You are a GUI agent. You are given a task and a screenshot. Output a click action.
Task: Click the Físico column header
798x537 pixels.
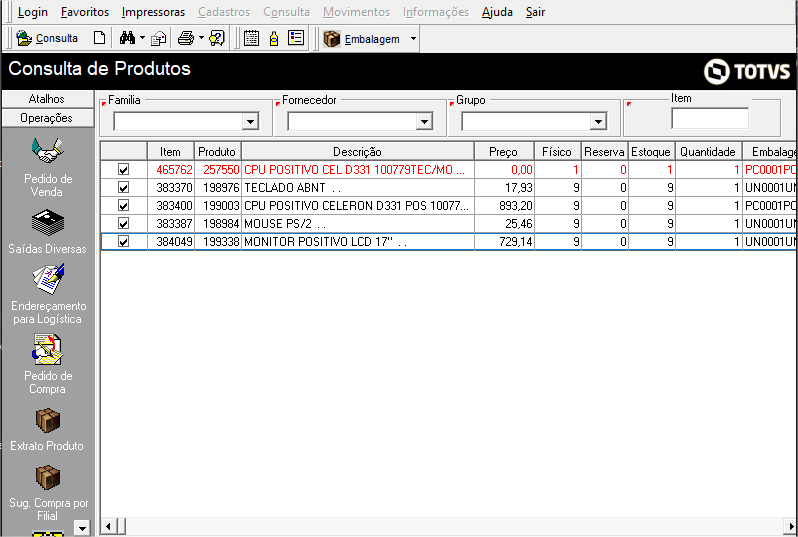coord(557,152)
